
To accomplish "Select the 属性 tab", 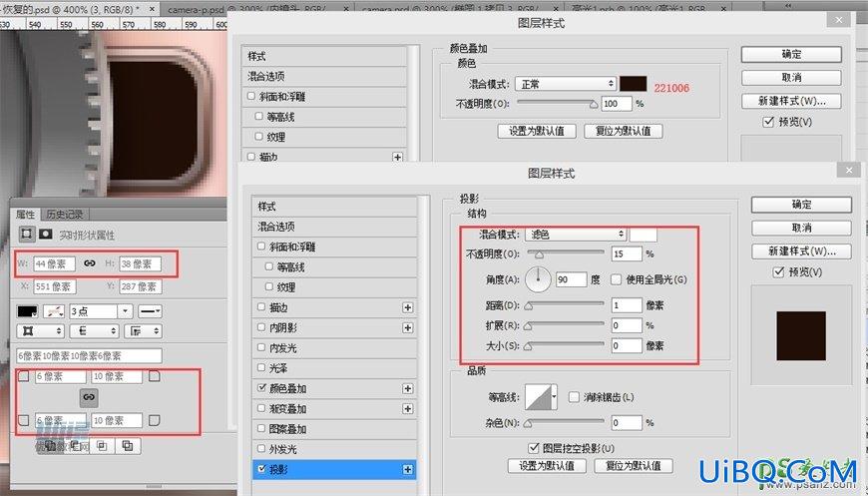I will [x=26, y=215].
